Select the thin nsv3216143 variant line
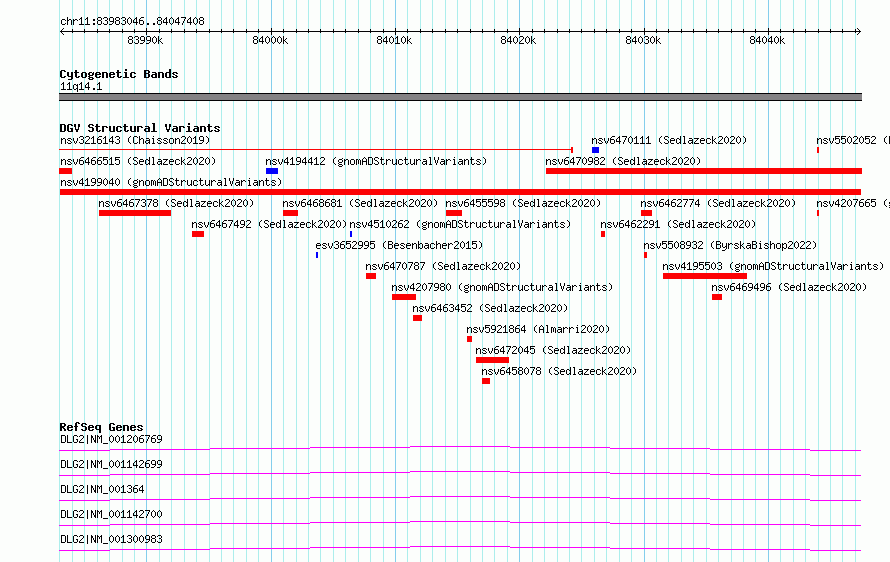The width and height of the screenshot is (890, 562). point(316,150)
